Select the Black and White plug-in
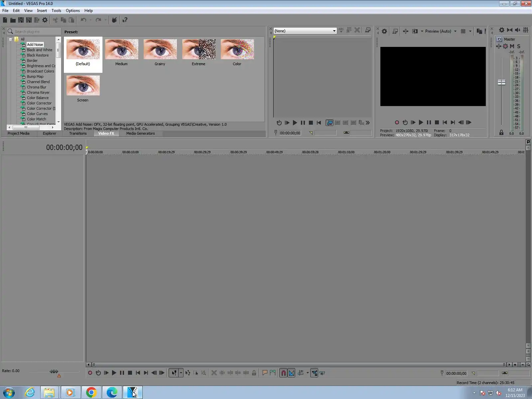The width and height of the screenshot is (532, 399). point(40,50)
